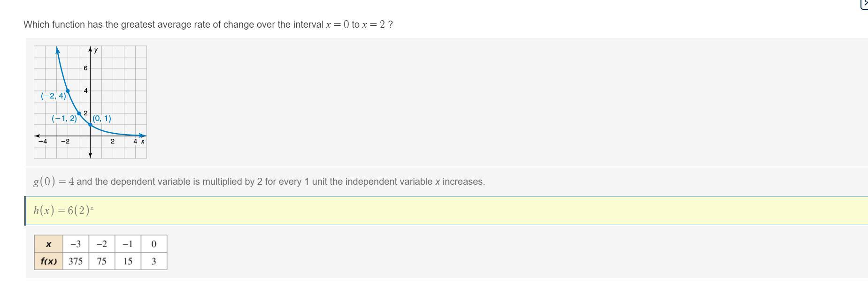The width and height of the screenshot is (868, 287).
Task: Pick the f(x) table answer option
Action: [x=100, y=252]
